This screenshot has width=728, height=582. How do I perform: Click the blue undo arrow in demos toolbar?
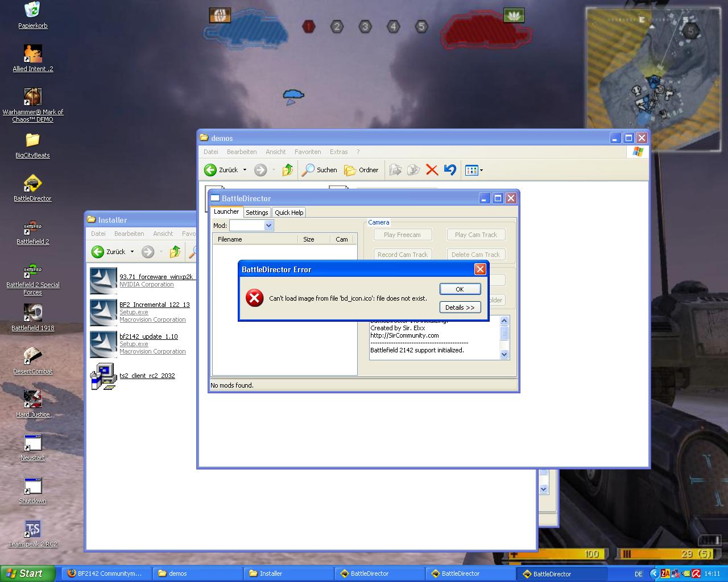point(450,169)
